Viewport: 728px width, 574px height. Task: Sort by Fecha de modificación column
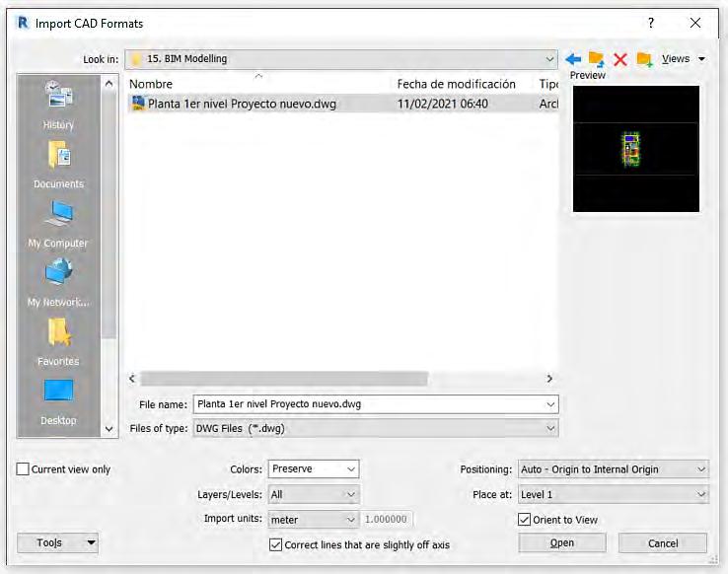[x=456, y=84]
